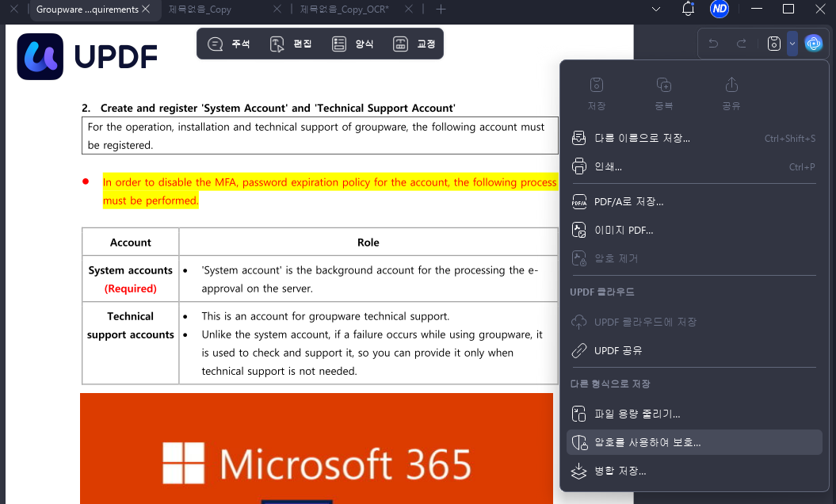This screenshot has height=504, width=836.
Task: Open the 교정 (redact) tool
Action: coord(414,44)
